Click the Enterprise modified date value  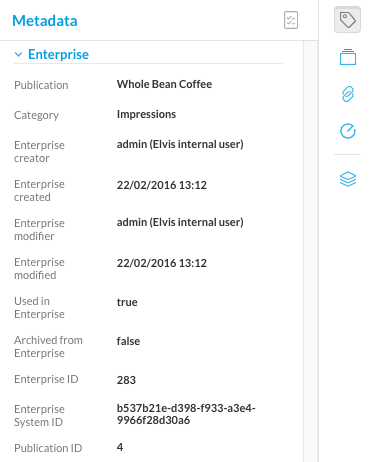(162, 263)
